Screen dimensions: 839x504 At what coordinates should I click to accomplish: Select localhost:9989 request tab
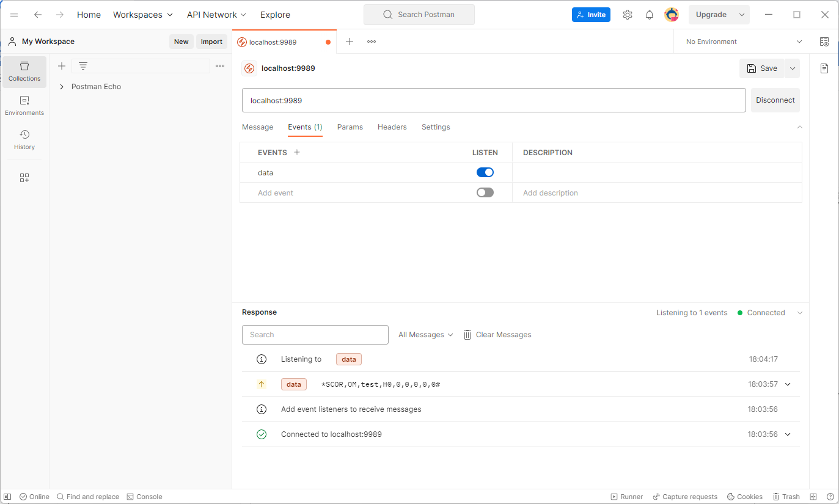coord(284,42)
